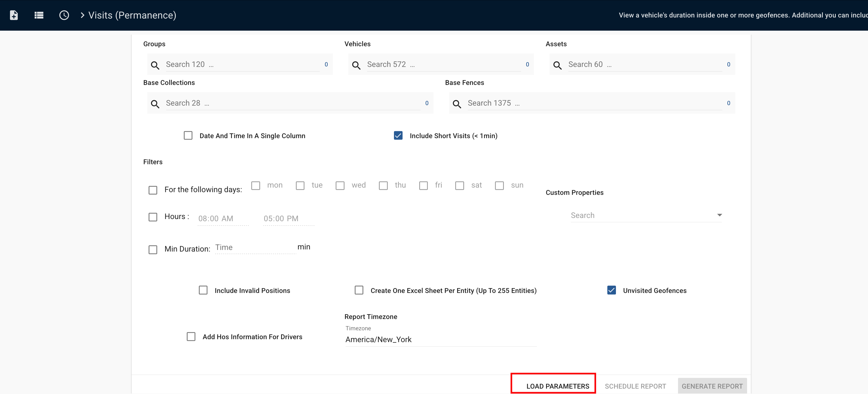Expand the Custom Properties dropdown arrow
Image resolution: width=868 pixels, height=394 pixels.
point(719,215)
